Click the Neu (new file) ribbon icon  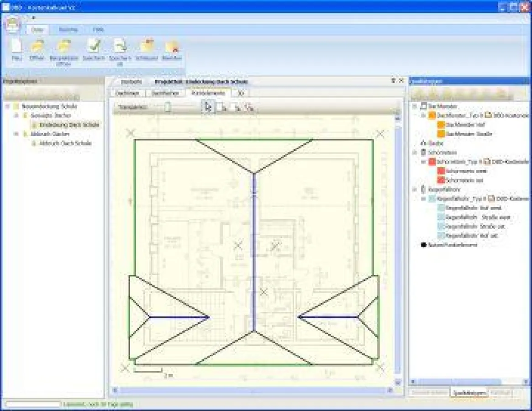pyautogui.click(x=16, y=47)
